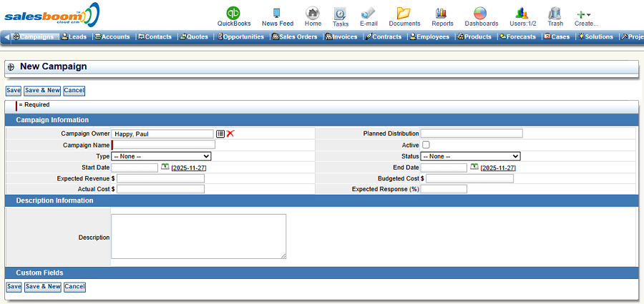Viewport: 644px width, 304px height.
Task: Open the E-mail icon
Action: pos(369,13)
